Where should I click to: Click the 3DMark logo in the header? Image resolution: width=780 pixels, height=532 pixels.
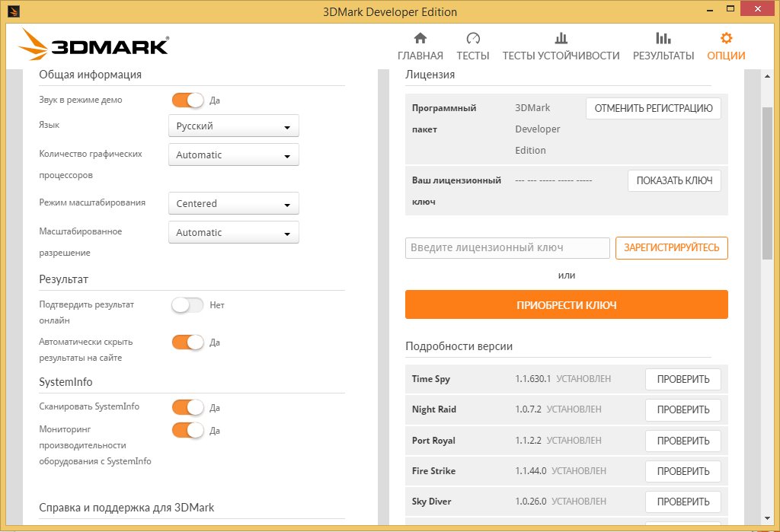[94, 45]
